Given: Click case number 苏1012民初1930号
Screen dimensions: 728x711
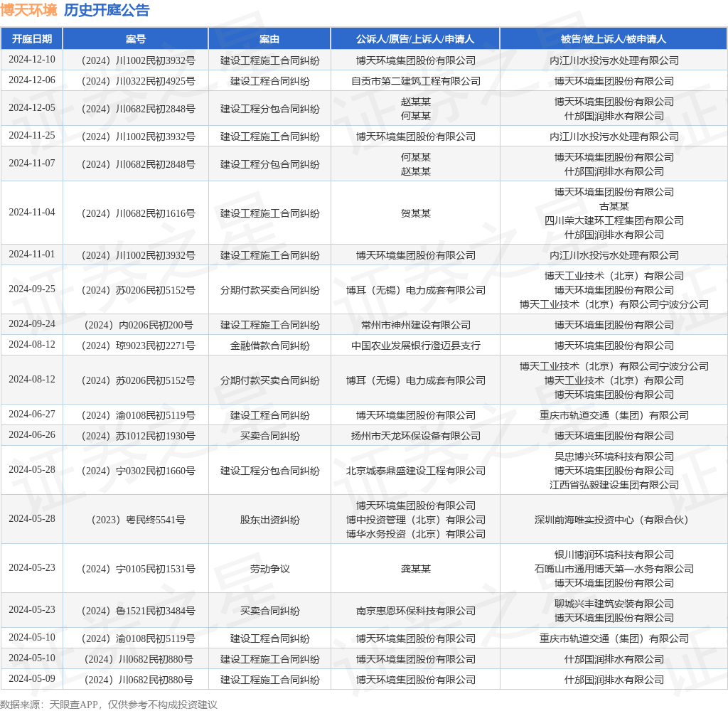Looking at the screenshot, I should coord(139,436).
